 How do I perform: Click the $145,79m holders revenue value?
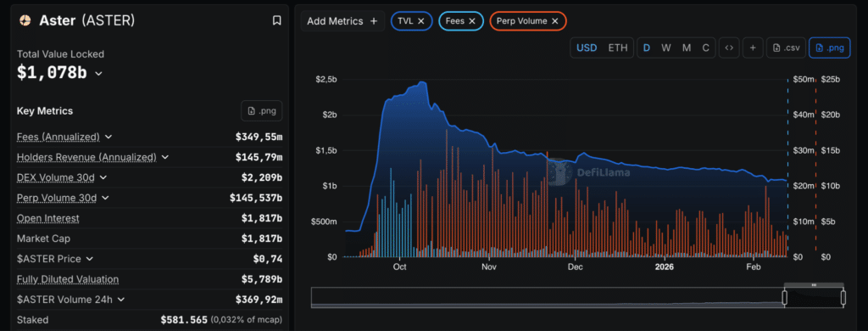click(x=259, y=157)
